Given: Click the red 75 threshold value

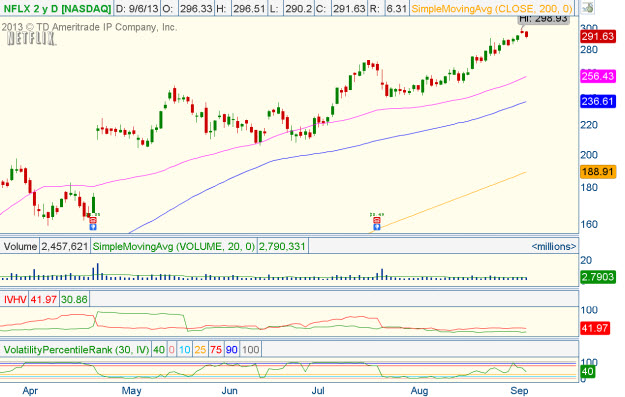Looking at the screenshot, I should point(216,350).
